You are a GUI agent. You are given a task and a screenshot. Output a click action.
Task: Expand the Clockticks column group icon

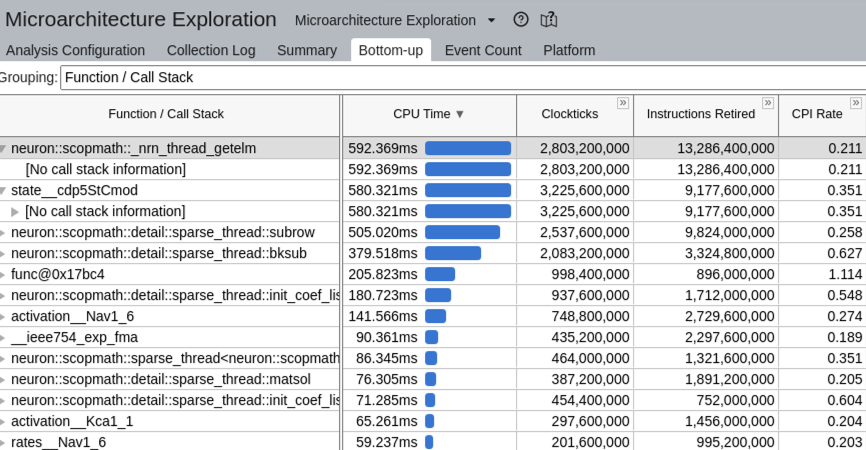(623, 103)
